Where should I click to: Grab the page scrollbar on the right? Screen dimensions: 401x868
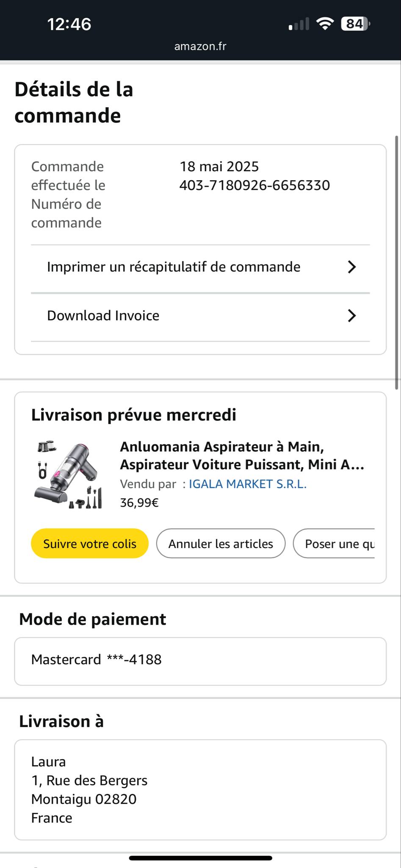click(x=397, y=263)
